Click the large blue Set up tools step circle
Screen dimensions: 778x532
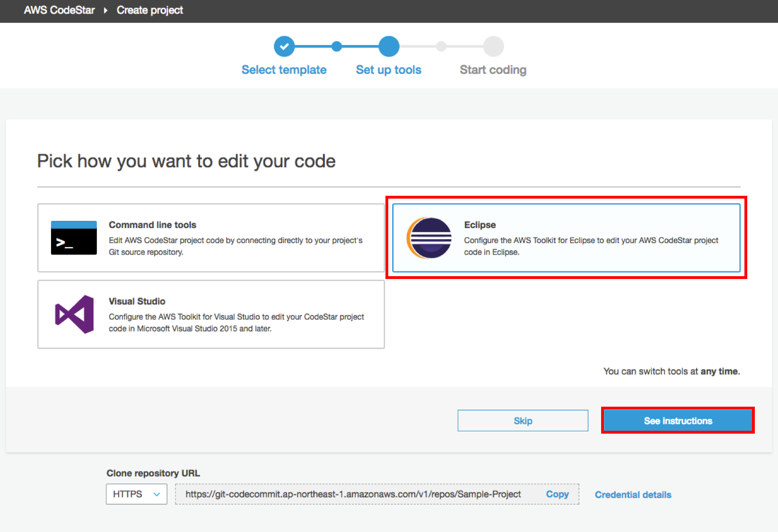click(x=389, y=46)
